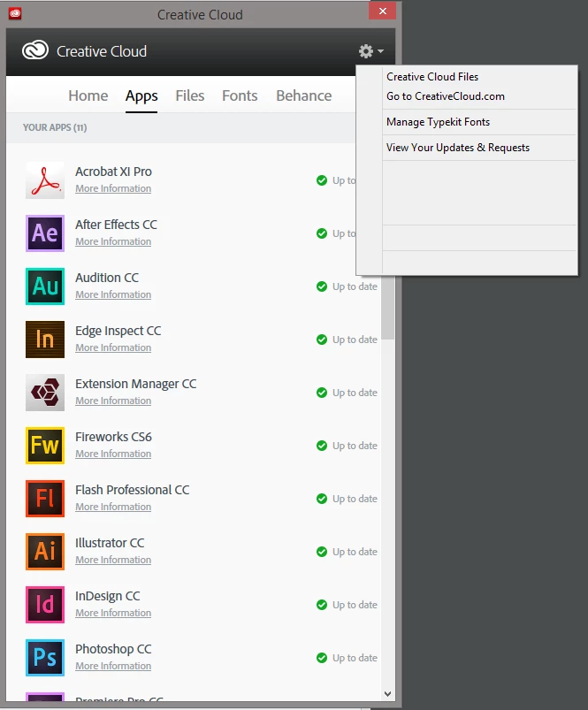Click green checkmark next to Flash Professional CC
Viewport: 588px width, 710px height.
click(x=322, y=499)
